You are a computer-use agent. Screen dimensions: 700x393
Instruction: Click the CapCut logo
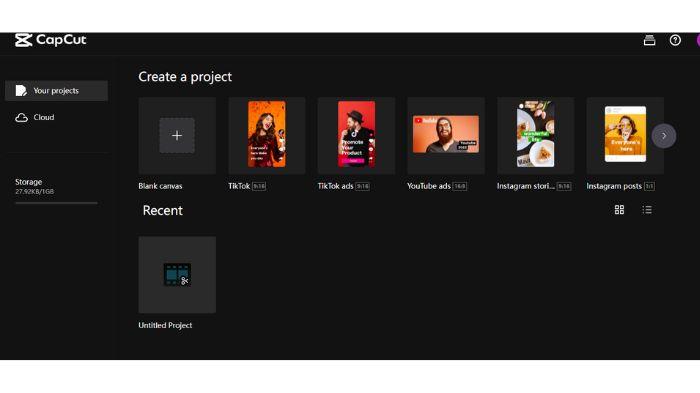pyautogui.click(x=50, y=40)
